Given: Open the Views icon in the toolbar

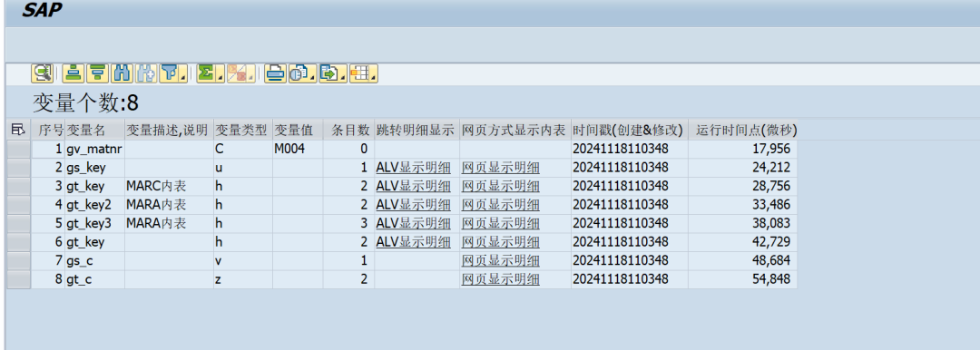Looking at the screenshot, I should [x=299, y=73].
